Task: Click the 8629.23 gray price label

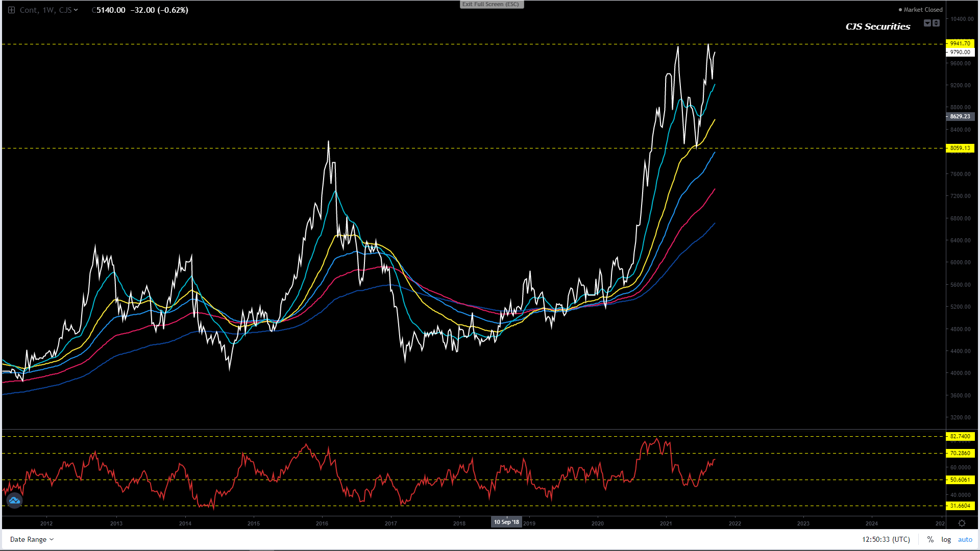Action: [x=960, y=116]
